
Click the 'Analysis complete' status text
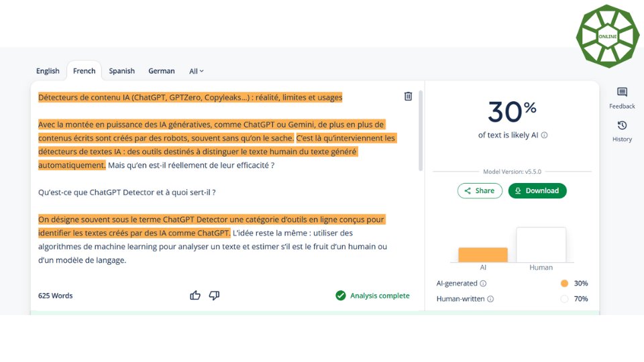pos(380,296)
